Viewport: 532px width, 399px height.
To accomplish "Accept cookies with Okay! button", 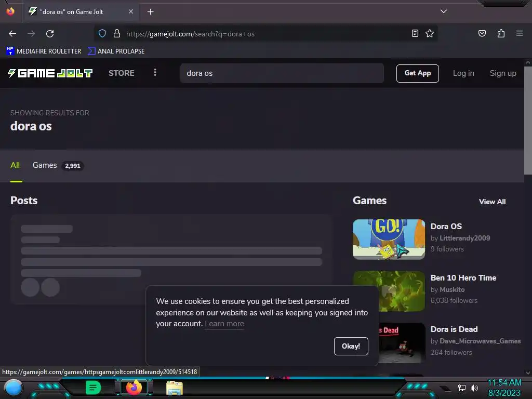I will [351, 346].
